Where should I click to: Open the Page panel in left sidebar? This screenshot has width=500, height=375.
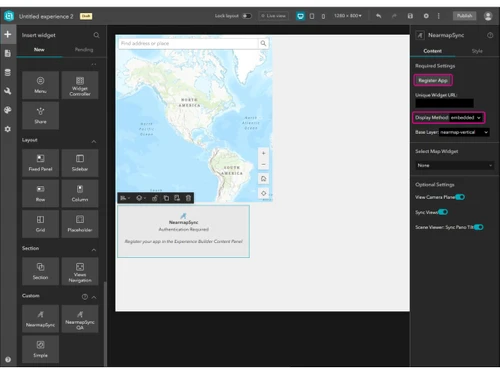8,53
